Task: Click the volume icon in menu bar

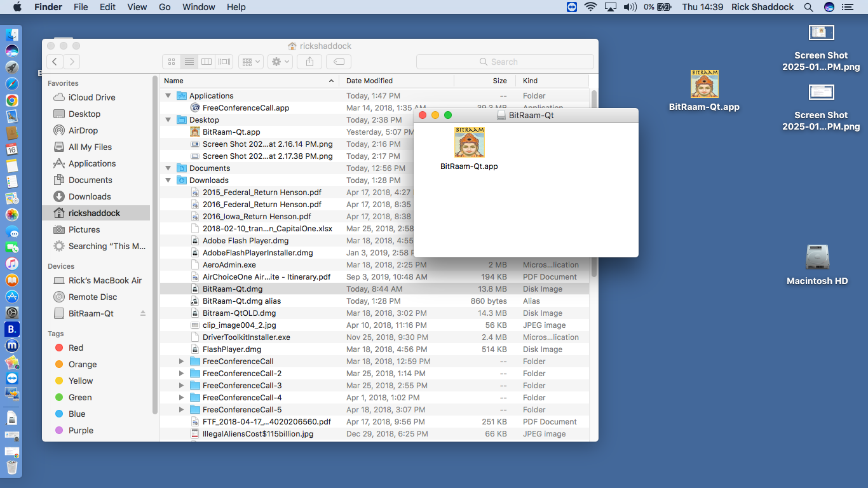Action: coord(630,7)
